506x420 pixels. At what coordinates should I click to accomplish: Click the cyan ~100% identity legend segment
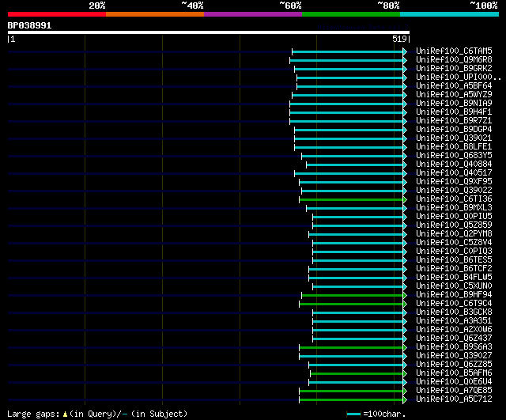point(450,14)
